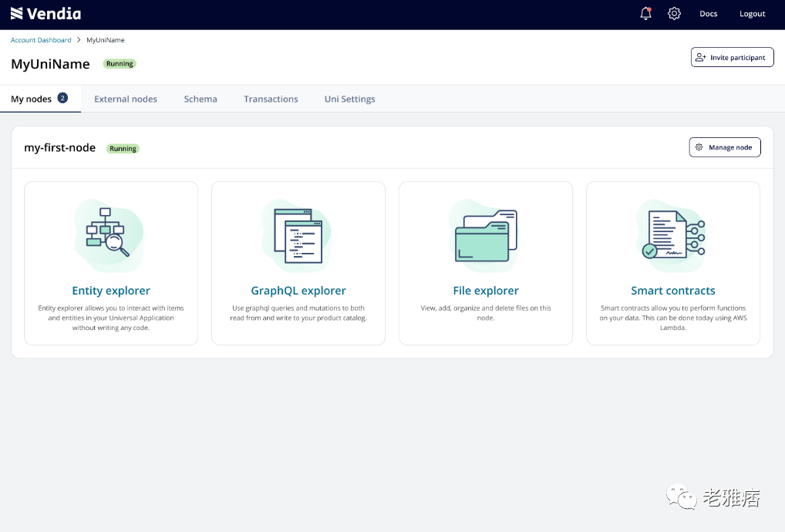This screenshot has height=532, width=785.
Task: Click the GraphQL explorer illustration icon
Action: click(296, 236)
